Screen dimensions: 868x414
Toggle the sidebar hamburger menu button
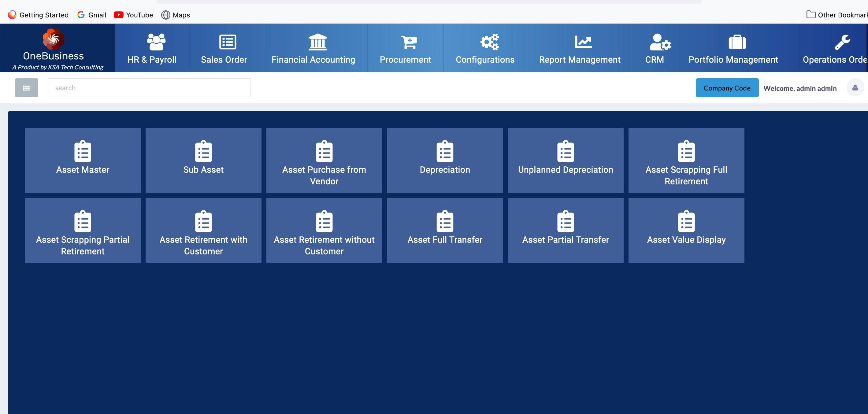(26, 88)
